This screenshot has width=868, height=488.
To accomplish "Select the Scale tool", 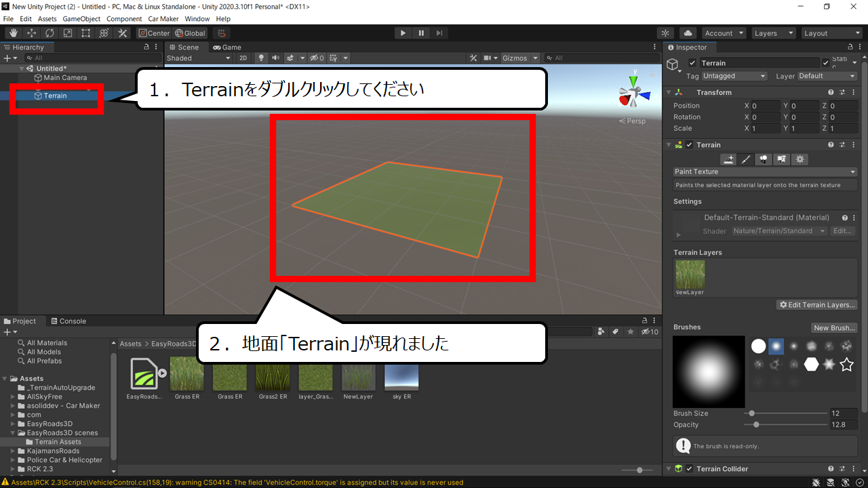I will click(x=68, y=33).
